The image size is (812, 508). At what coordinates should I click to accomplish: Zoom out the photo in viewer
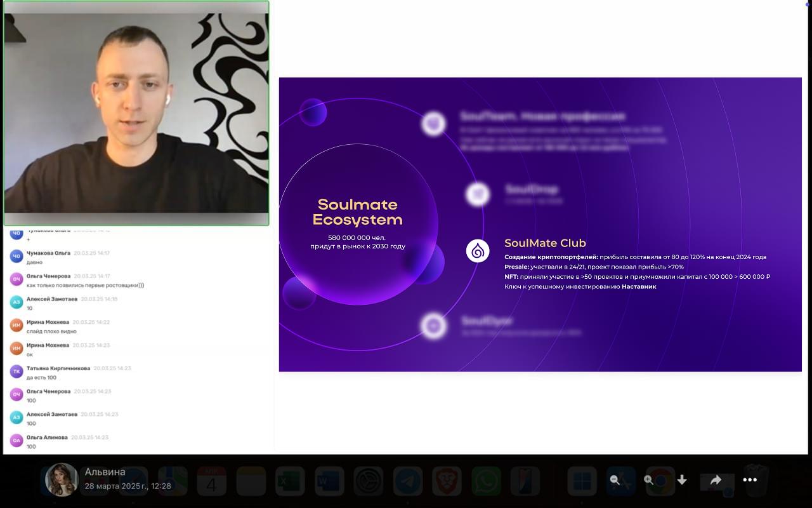[x=614, y=480]
